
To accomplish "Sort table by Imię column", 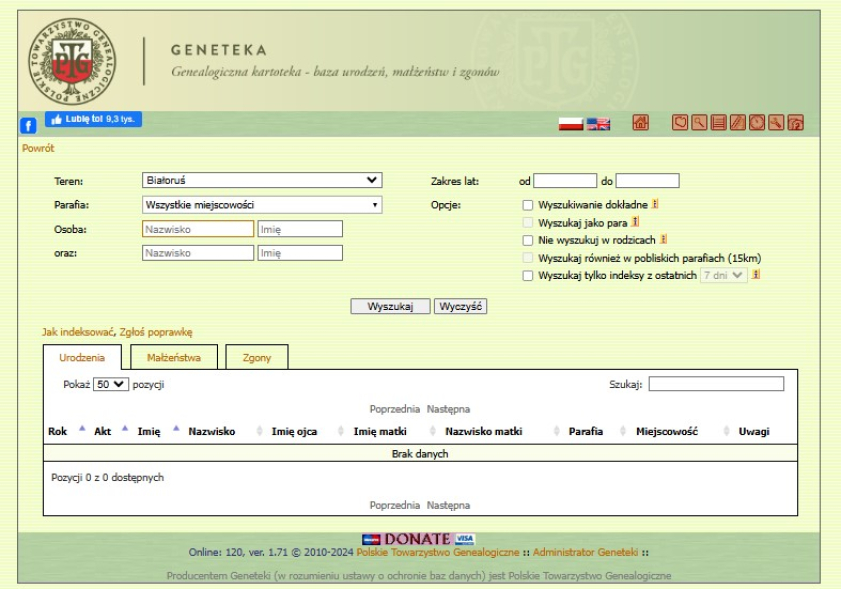I will pyautogui.click(x=157, y=431).
